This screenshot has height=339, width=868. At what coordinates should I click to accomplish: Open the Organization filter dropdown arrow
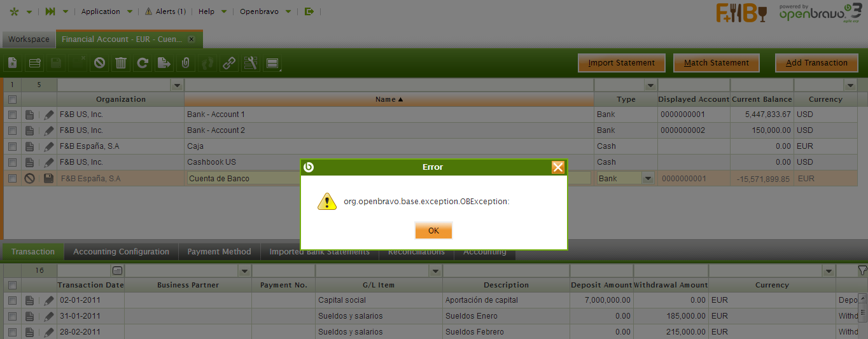[176, 85]
